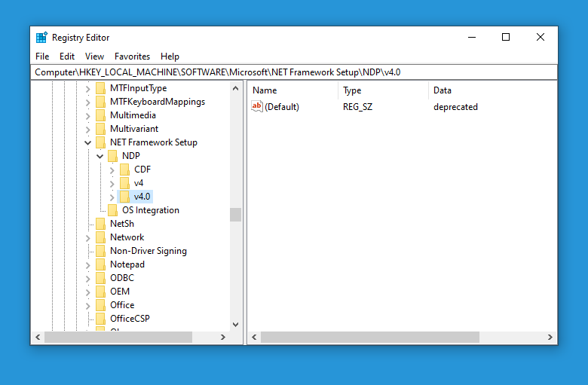
Task: Open the Favorites menu
Action: pos(132,57)
